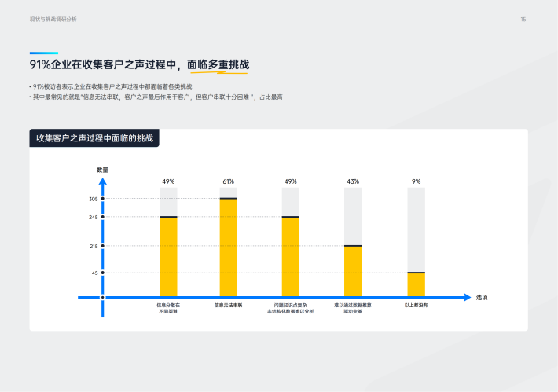
Task: Click the 61% label above the second bar
Action: click(x=229, y=181)
